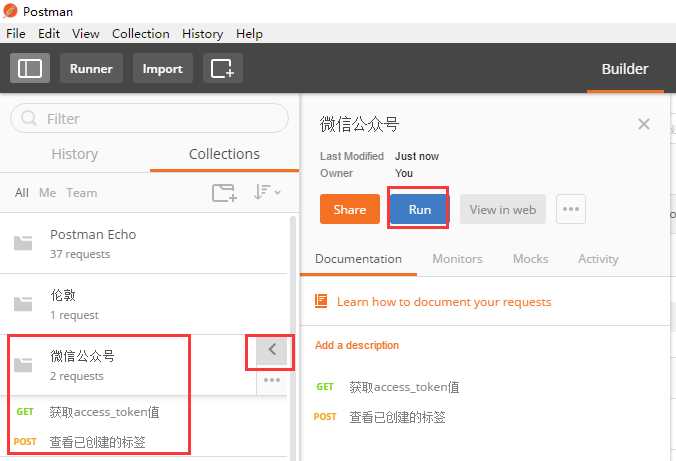676x461 pixels.
Task: Switch to the Builder tab
Action: (x=625, y=69)
